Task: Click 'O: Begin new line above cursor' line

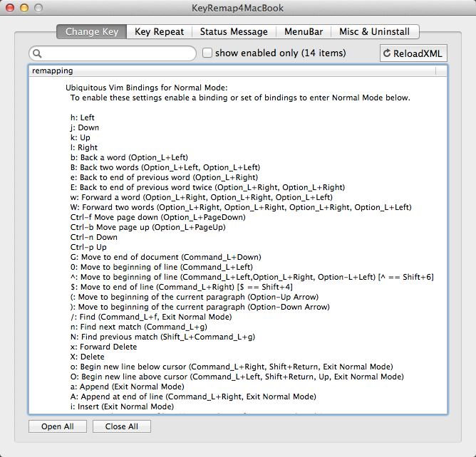Action: tap(237, 377)
